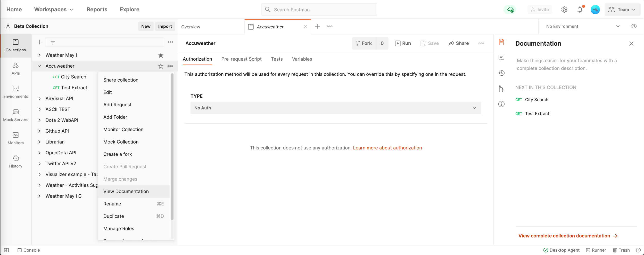The image size is (644, 255).
Task: Open settings via the gear icon
Action: pos(564,10)
